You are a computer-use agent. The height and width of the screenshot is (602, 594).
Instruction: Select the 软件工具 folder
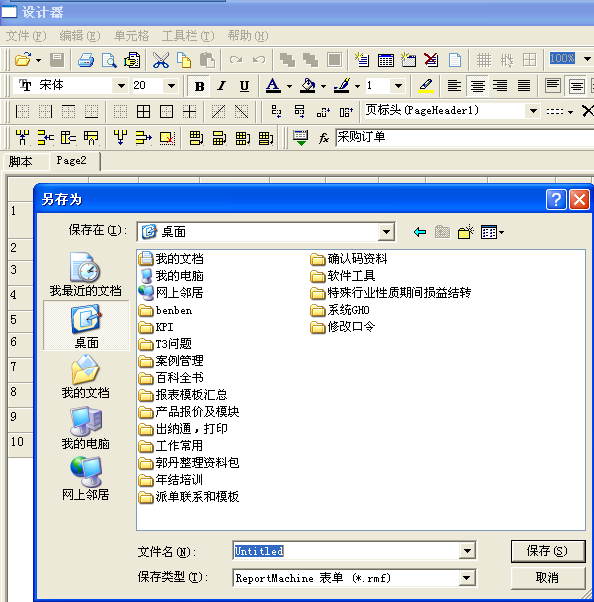pyautogui.click(x=343, y=276)
